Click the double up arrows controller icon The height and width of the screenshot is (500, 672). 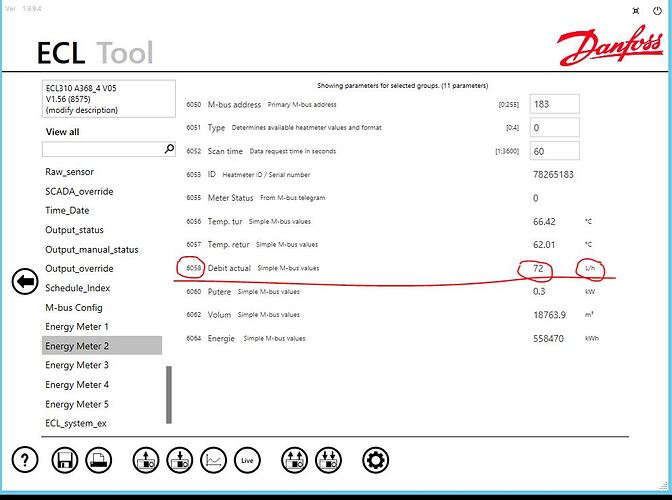[294, 460]
